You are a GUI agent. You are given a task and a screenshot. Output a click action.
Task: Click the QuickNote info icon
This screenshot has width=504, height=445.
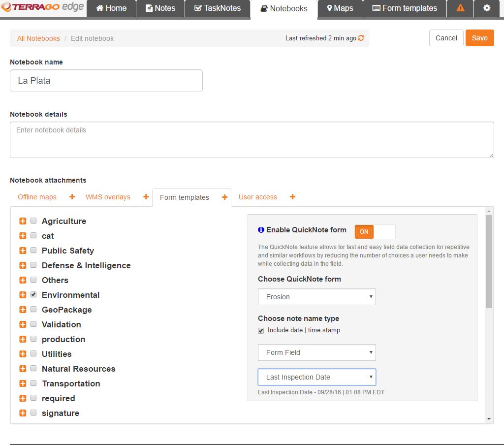261,229
